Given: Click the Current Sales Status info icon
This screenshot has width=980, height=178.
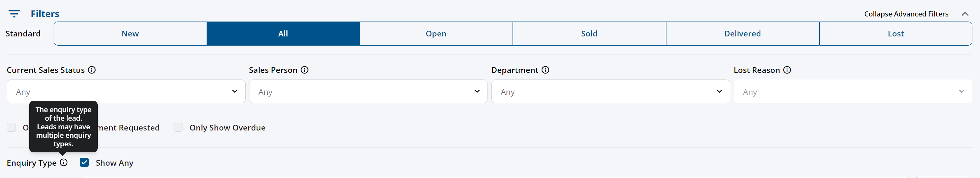Looking at the screenshot, I should coord(92,70).
